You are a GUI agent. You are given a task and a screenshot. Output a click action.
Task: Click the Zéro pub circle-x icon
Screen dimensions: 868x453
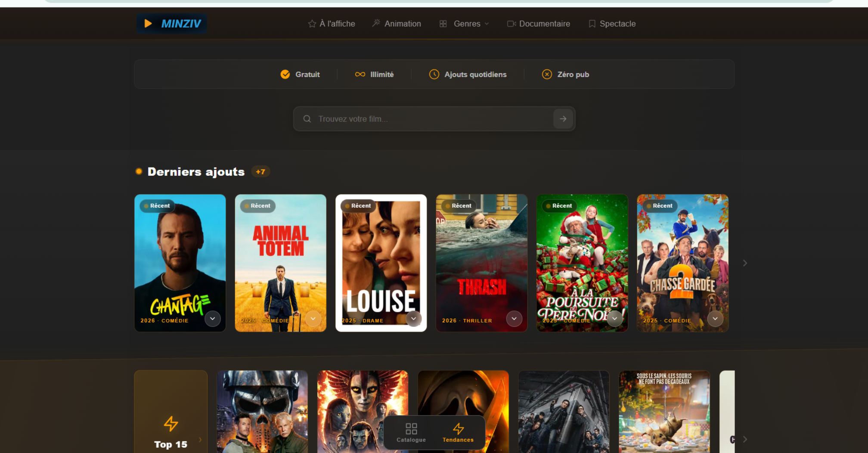click(547, 74)
